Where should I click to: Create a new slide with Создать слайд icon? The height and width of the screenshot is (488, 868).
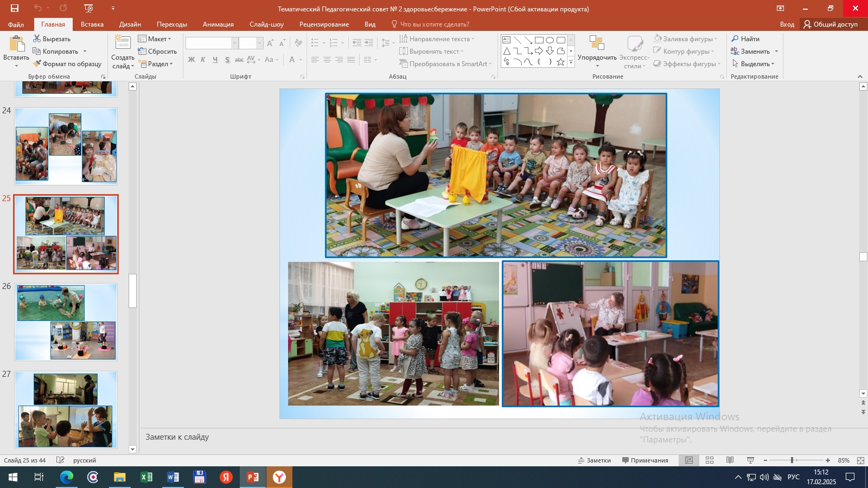[123, 43]
